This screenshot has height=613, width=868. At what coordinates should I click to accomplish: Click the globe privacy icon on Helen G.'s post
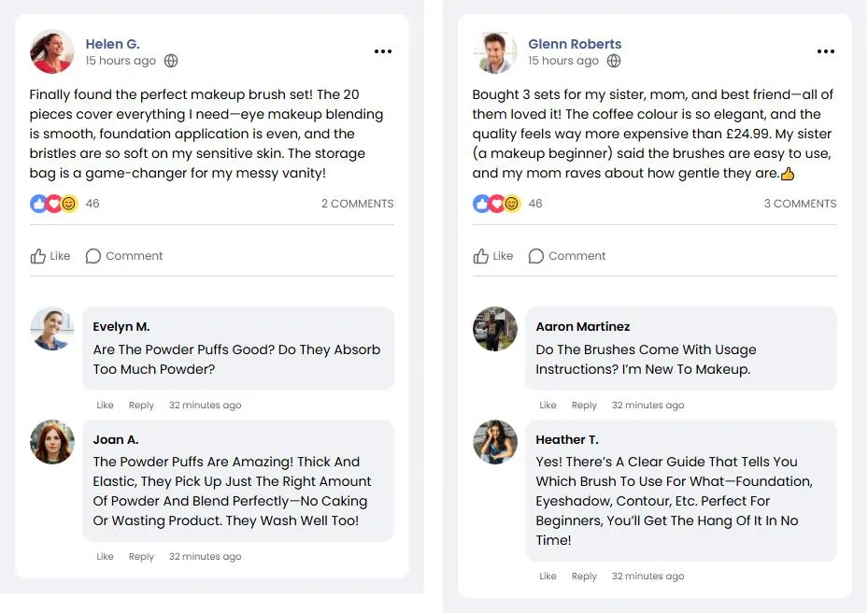click(x=171, y=61)
